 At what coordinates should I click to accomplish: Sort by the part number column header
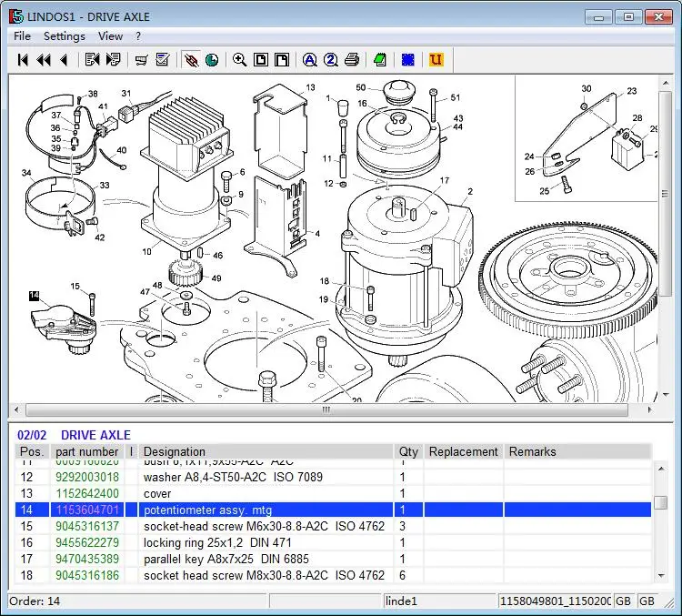pyautogui.click(x=86, y=451)
